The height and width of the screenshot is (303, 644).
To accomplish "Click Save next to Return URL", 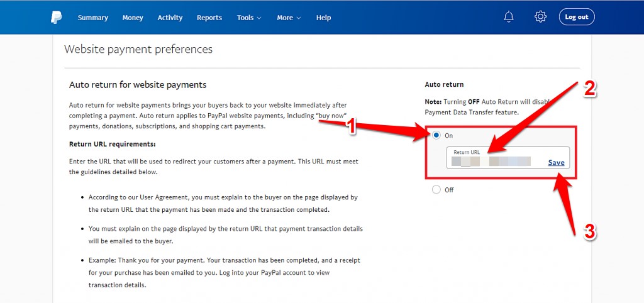I will click(556, 163).
